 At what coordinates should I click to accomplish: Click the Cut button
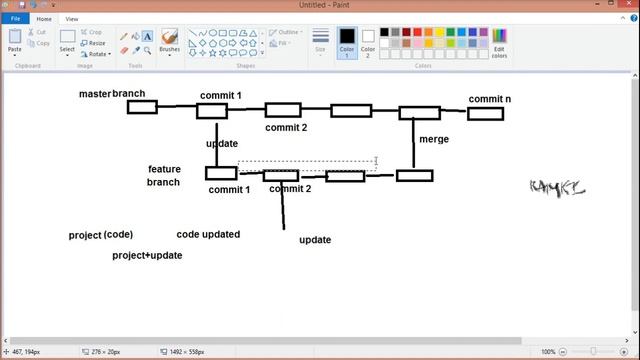[x=37, y=32]
